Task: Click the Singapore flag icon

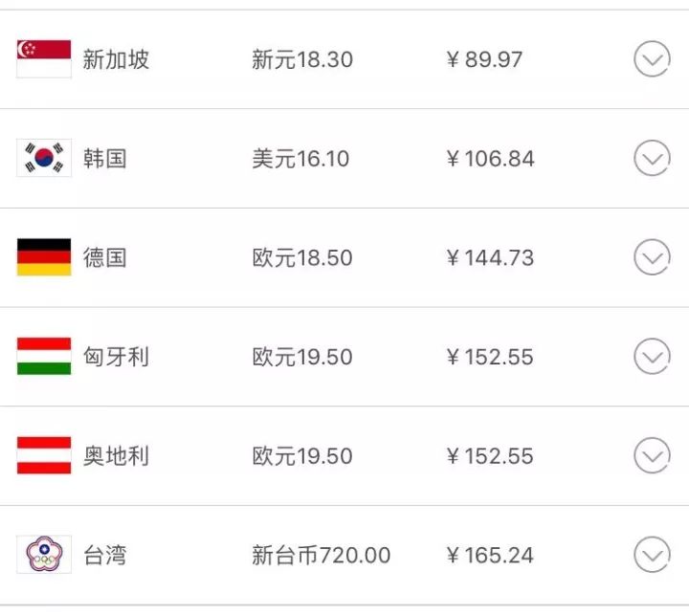Action: tap(44, 59)
